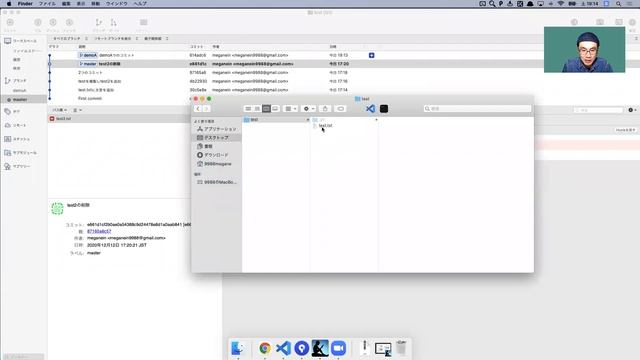Click the VS Code icon in the Finder toolbar

pos(370,109)
